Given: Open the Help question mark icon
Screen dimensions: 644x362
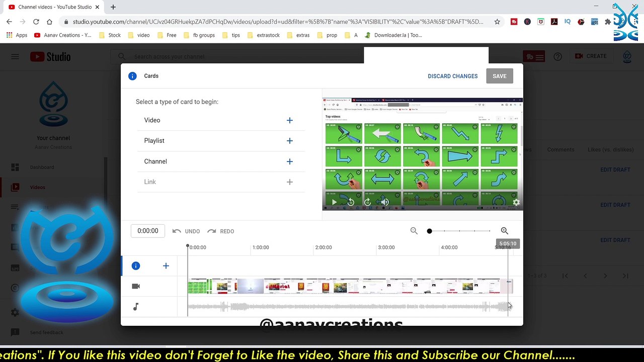Looking at the screenshot, I should 557,56.
